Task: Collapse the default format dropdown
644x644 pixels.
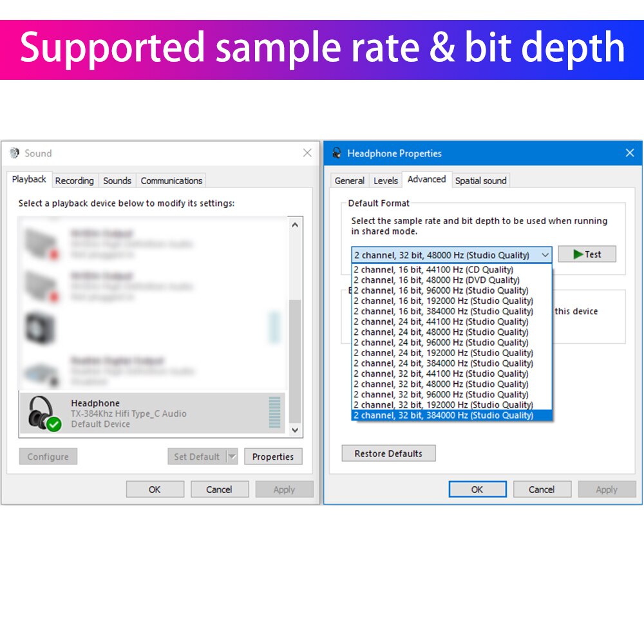Action: (545, 255)
